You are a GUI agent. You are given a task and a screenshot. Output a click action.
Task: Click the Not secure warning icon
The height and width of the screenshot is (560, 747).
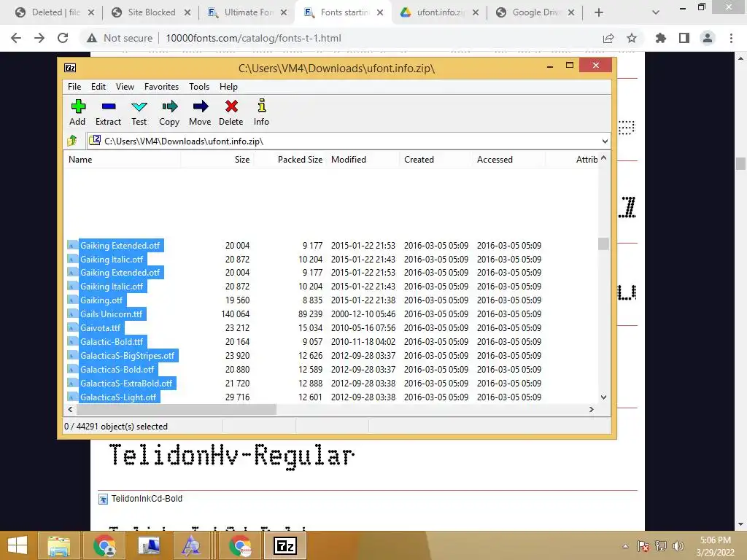click(x=92, y=38)
